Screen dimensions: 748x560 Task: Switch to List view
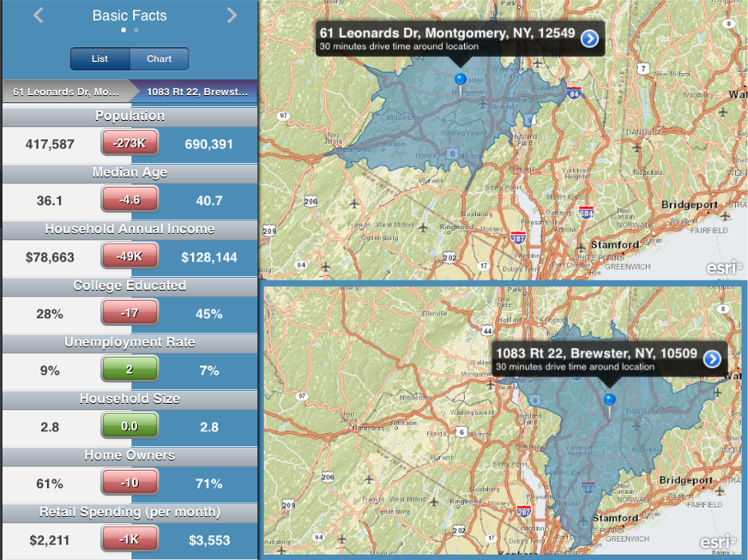[x=100, y=59]
